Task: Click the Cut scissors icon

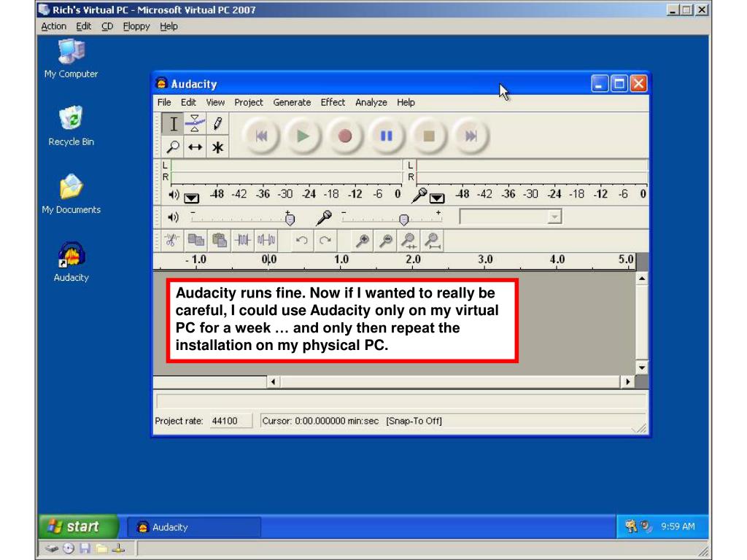Action: 171,240
